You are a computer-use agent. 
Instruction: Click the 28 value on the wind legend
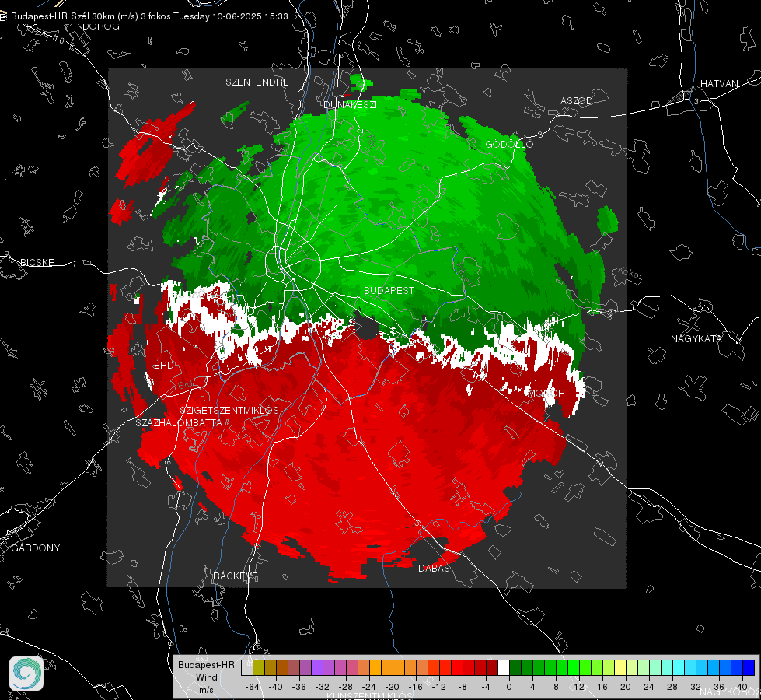point(672,687)
